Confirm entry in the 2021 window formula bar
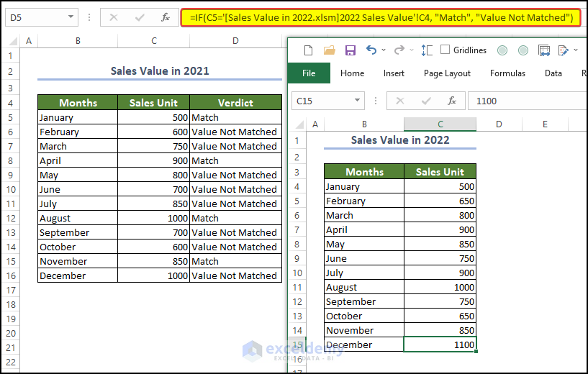Viewport: 588px width, 374px height. coord(140,17)
